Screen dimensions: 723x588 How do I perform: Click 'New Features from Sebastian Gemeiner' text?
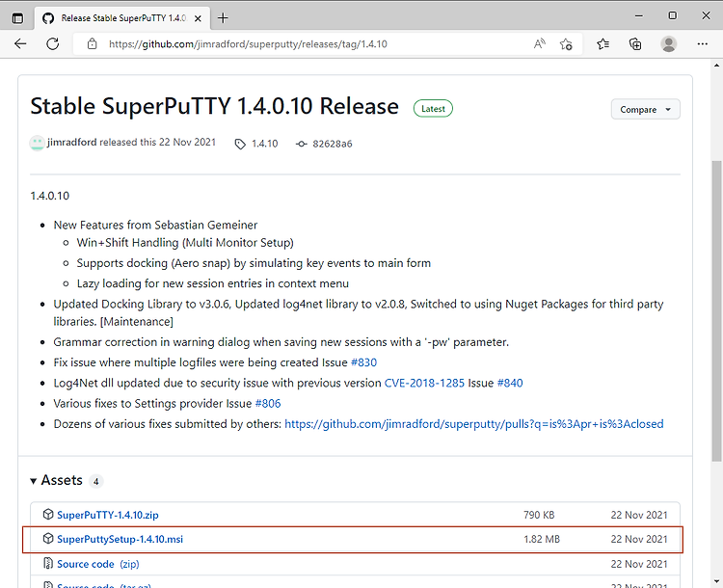coord(155,225)
